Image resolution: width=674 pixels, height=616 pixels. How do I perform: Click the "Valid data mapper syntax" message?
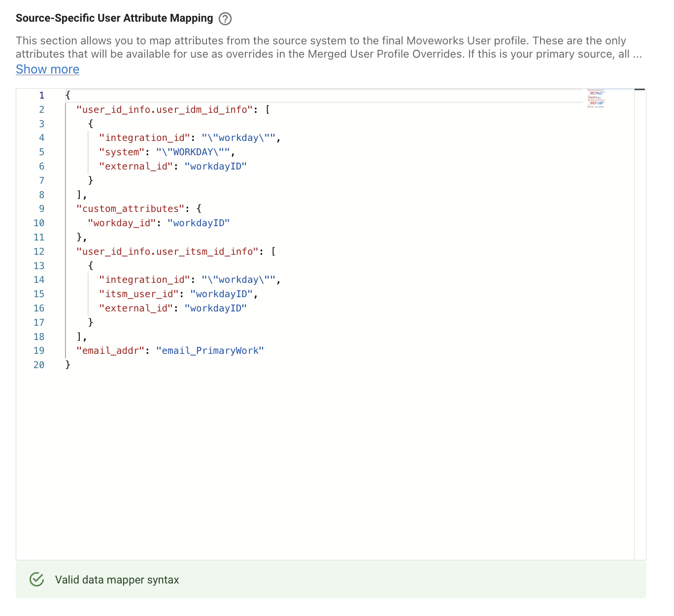coord(117,580)
